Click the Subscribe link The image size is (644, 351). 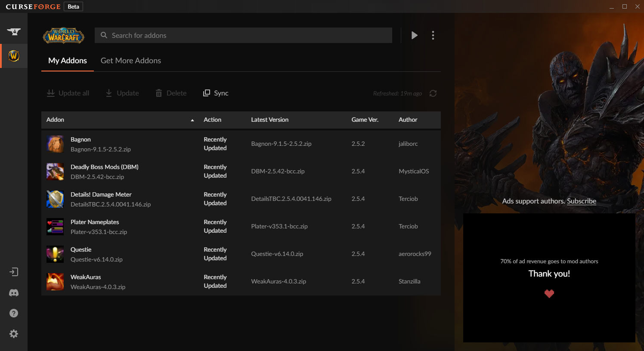coord(582,201)
